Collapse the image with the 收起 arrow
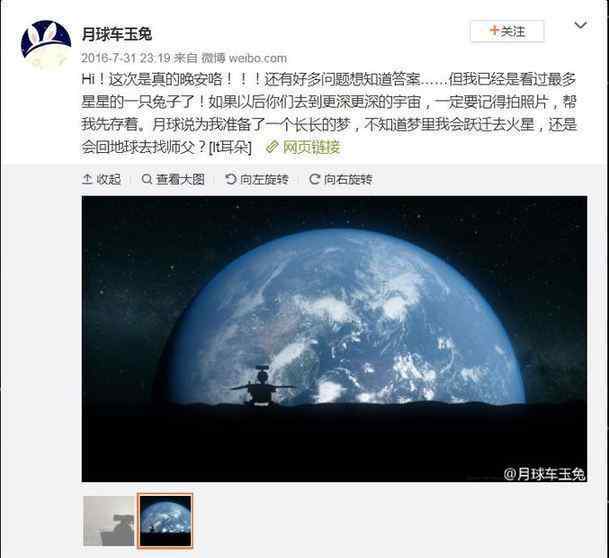Image resolution: width=609 pixels, height=558 pixels. tap(87, 179)
